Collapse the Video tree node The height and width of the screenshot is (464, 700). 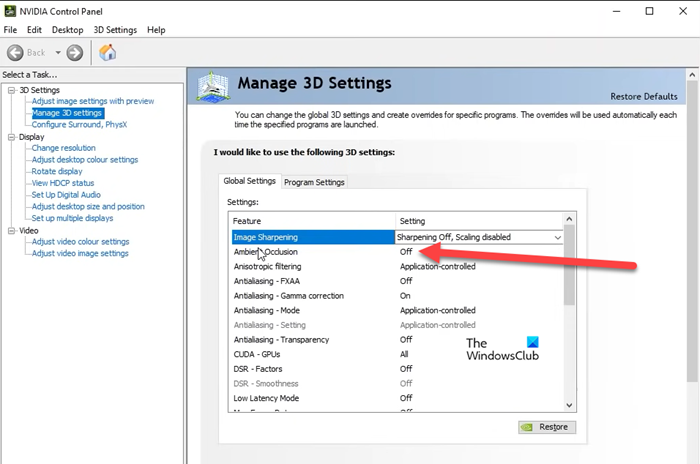10,230
